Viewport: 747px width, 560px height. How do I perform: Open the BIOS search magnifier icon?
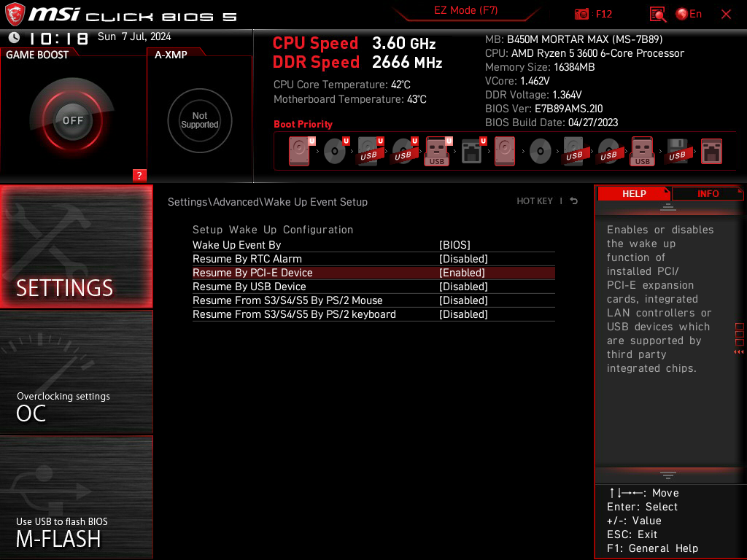click(657, 15)
